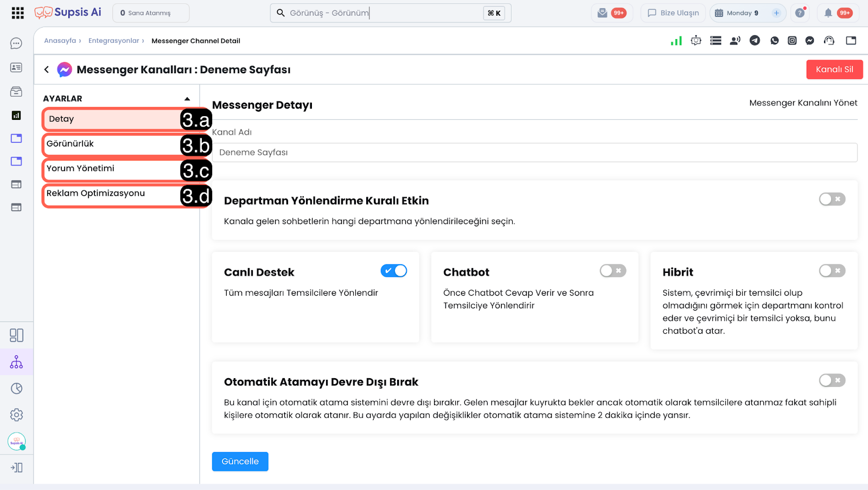The image size is (868, 490).
Task: Open the Sana Atanmış dropdown
Action: (x=151, y=13)
